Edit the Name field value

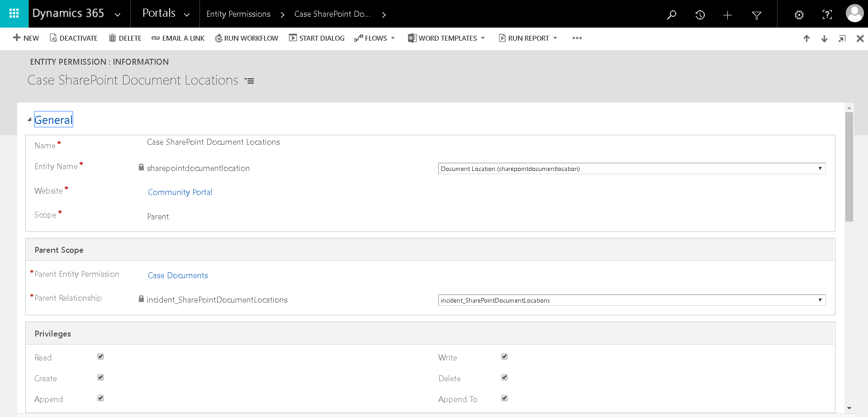[213, 142]
